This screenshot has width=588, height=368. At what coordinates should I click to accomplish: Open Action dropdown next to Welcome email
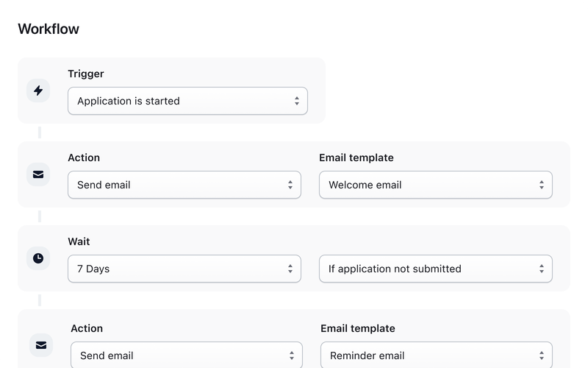click(x=184, y=185)
